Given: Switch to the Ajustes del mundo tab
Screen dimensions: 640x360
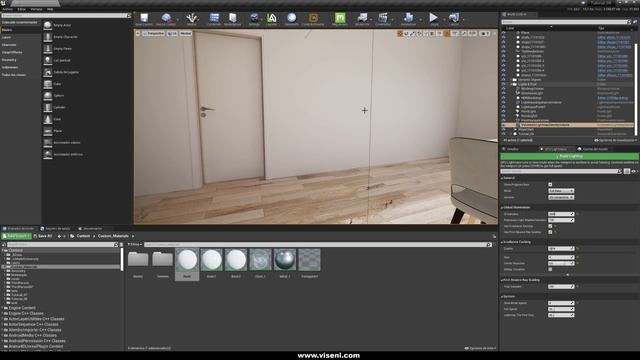Looking at the screenshot, I should [594, 149].
